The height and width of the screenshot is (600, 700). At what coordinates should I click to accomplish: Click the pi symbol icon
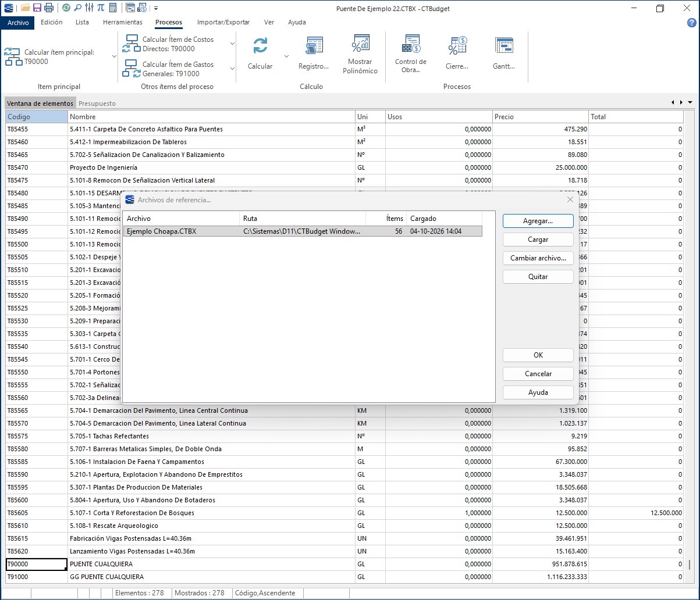pos(101,8)
